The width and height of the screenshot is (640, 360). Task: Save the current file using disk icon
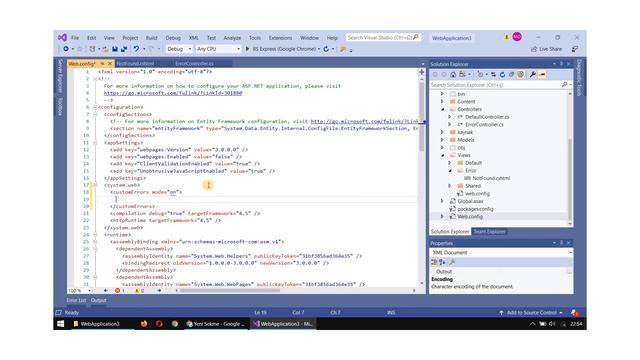click(115, 49)
